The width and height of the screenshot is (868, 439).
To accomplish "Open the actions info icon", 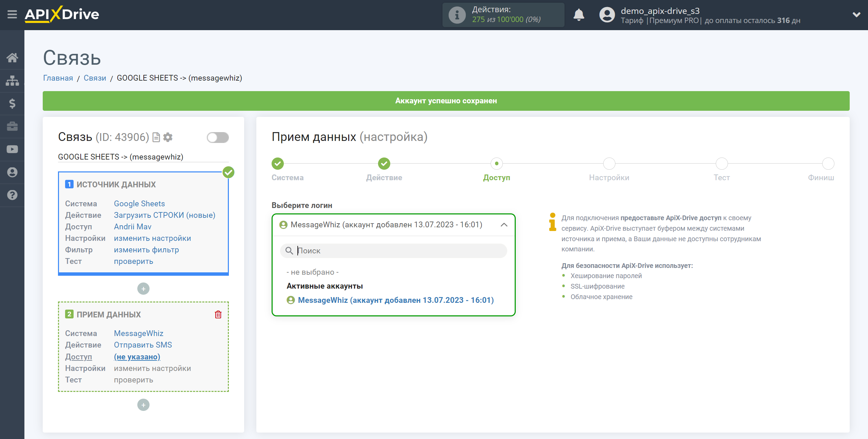I will click(x=457, y=15).
